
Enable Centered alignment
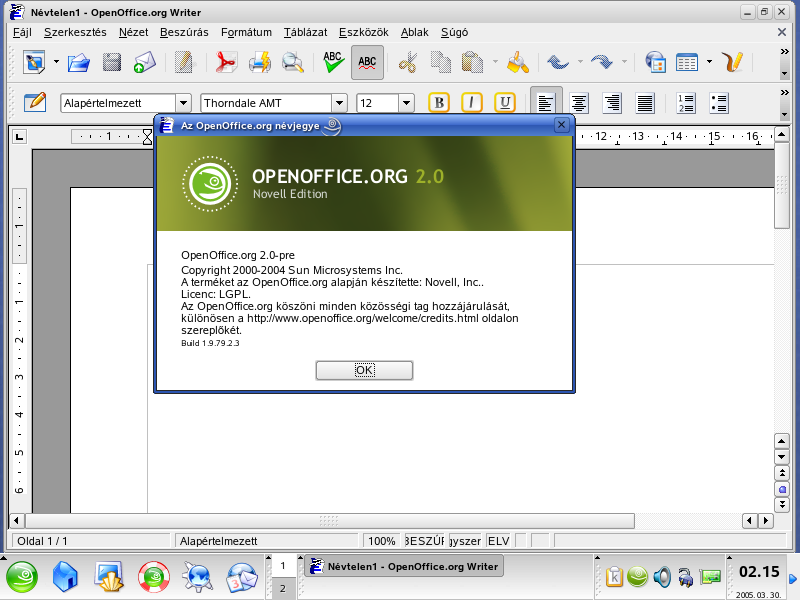pos(579,103)
